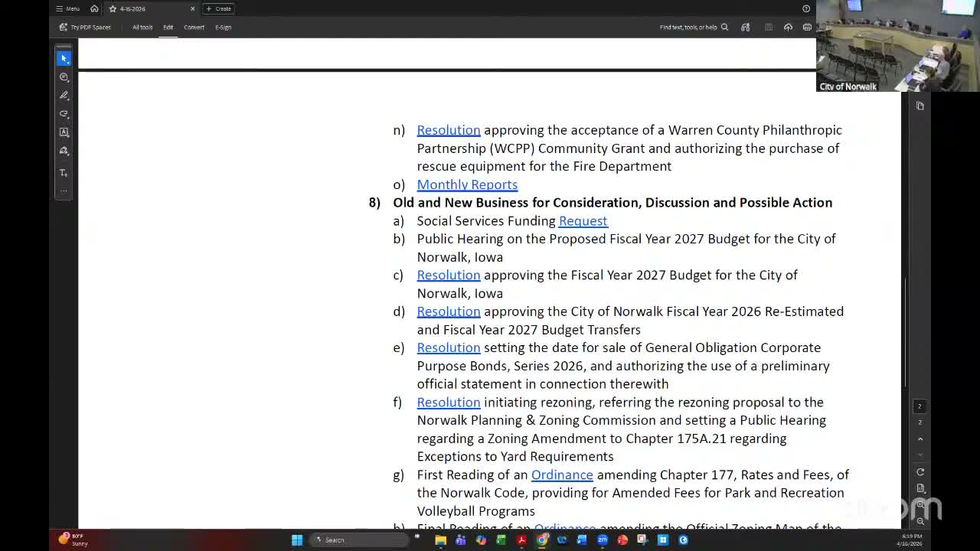This screenshot has height=551, width=980.
Task: Open the help question mark icon
Action: click(806, 8)
